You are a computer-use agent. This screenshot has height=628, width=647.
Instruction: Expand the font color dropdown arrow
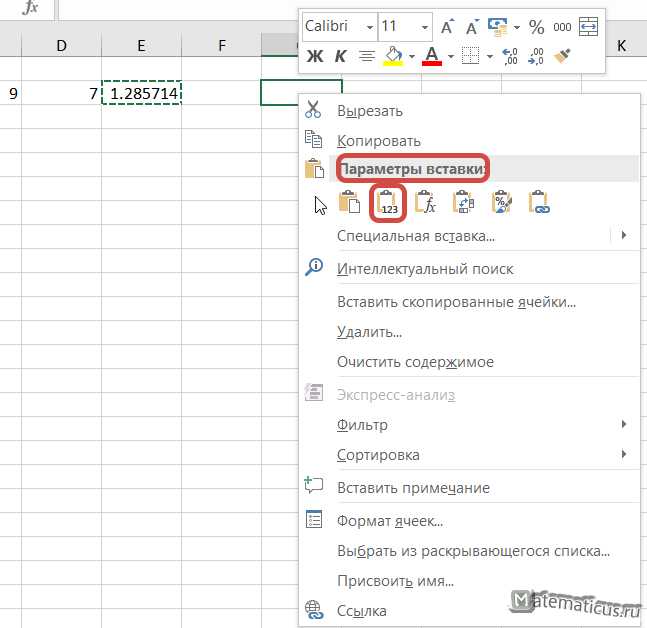tap(451, 57)
